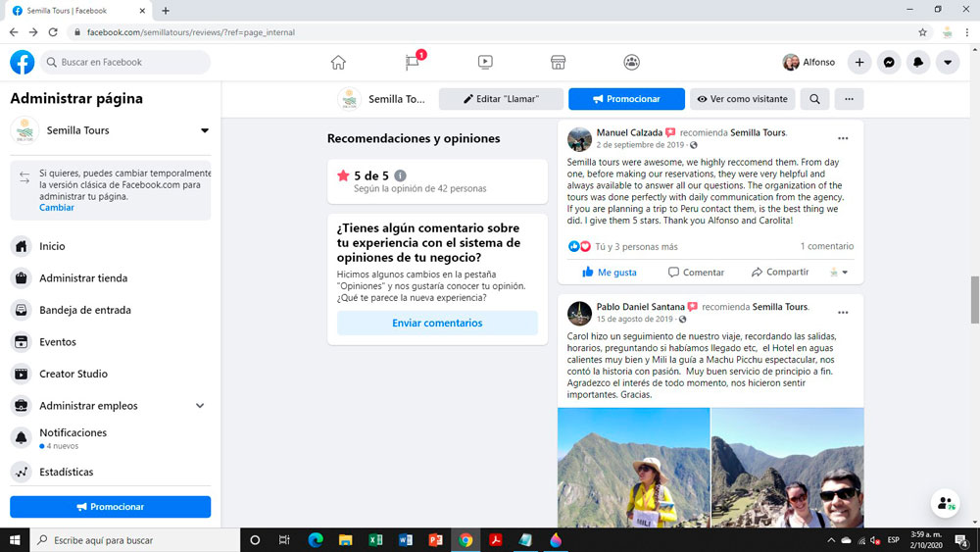Open the Groups icon
980x552 pixels.
631,62
